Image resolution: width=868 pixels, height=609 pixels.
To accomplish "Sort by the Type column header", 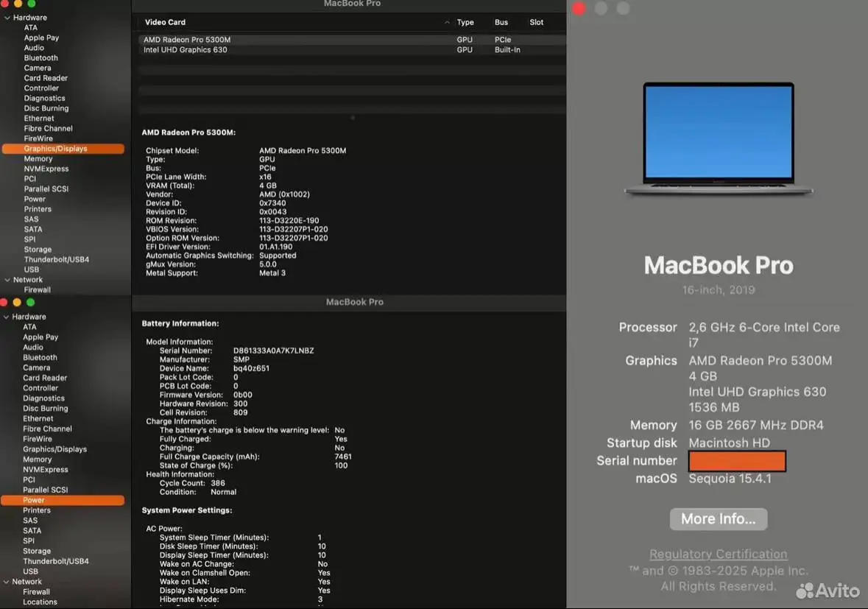I will [x=465, y=23].
